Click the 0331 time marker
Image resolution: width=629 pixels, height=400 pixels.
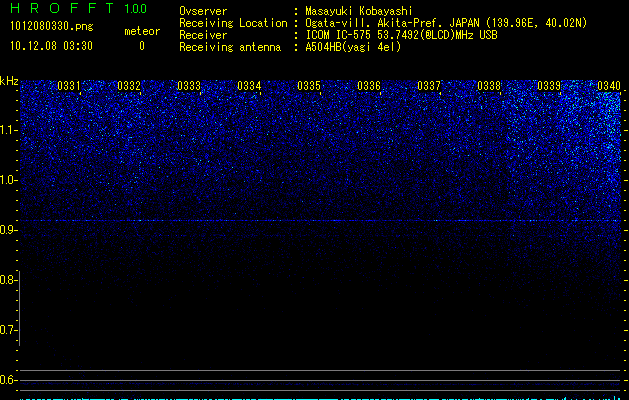click(x=69, y=86)
